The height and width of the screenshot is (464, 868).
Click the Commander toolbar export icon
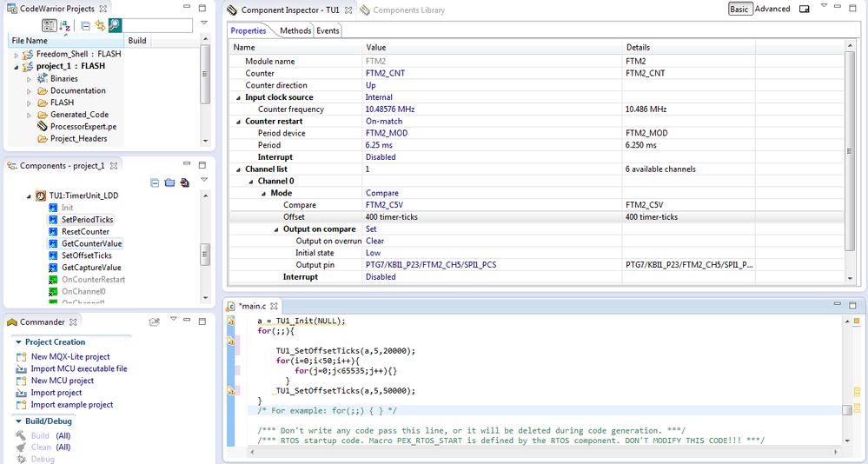[155, 321]
